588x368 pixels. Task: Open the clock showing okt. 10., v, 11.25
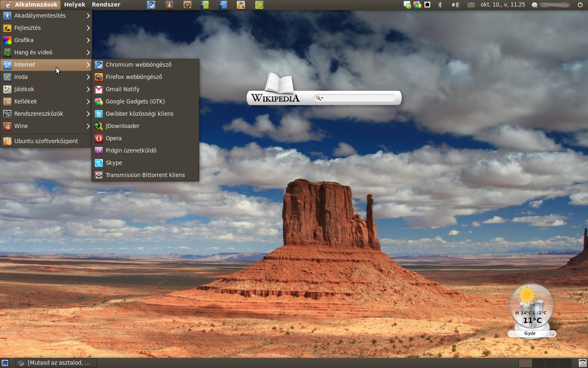[503, 5]
